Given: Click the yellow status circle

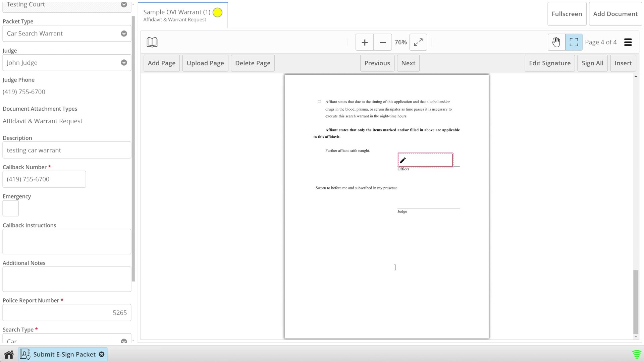Looking at the screenshot, I should coord(217,12).
